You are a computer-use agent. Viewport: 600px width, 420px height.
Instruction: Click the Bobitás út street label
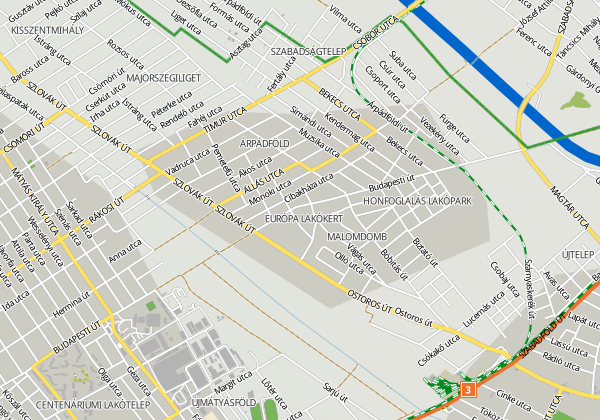pos(394,265)
